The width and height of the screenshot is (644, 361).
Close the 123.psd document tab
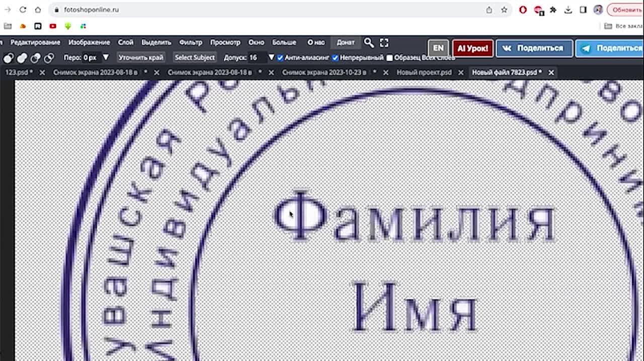click(42, 72)
